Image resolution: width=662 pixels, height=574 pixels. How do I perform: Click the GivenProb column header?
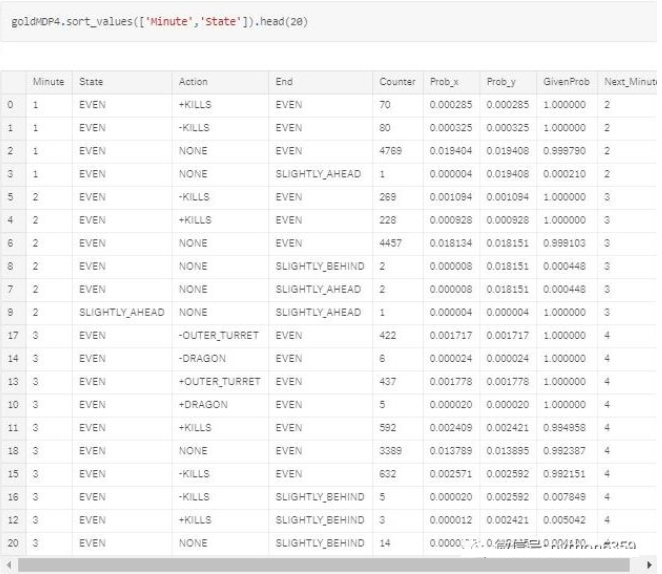(x=566, y=82)
